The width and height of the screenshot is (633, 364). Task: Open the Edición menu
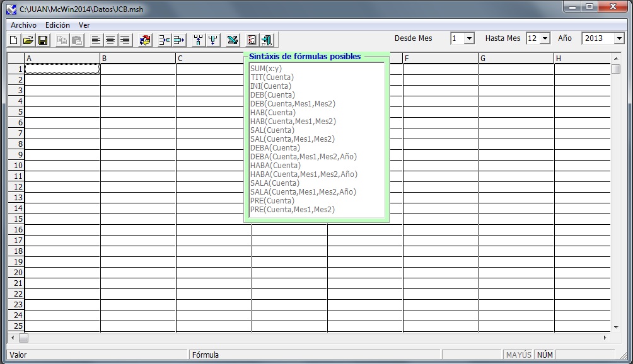coord(57,25)
